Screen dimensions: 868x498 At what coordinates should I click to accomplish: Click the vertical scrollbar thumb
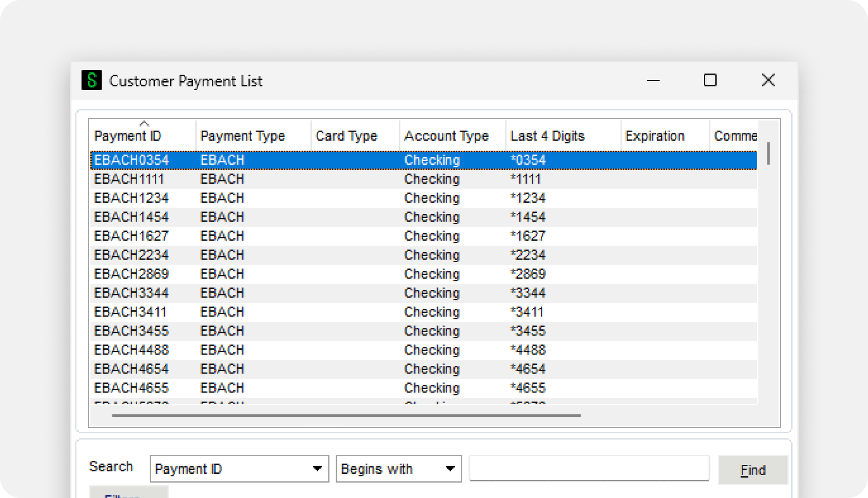pyautogui.click(x=768, y=153)
